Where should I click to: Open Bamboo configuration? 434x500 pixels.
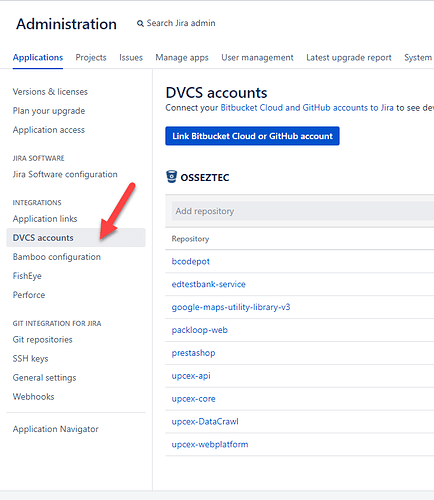point(57,257)
